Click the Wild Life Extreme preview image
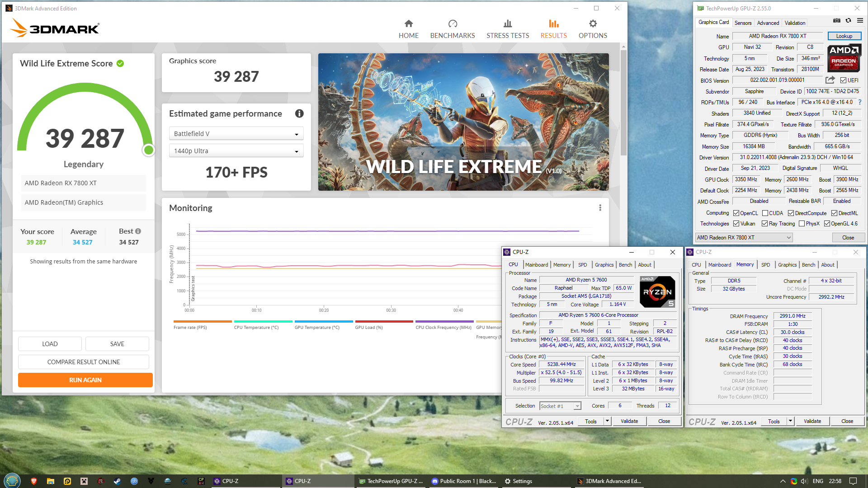Viewport: 868px width, 488px height. 463,122
